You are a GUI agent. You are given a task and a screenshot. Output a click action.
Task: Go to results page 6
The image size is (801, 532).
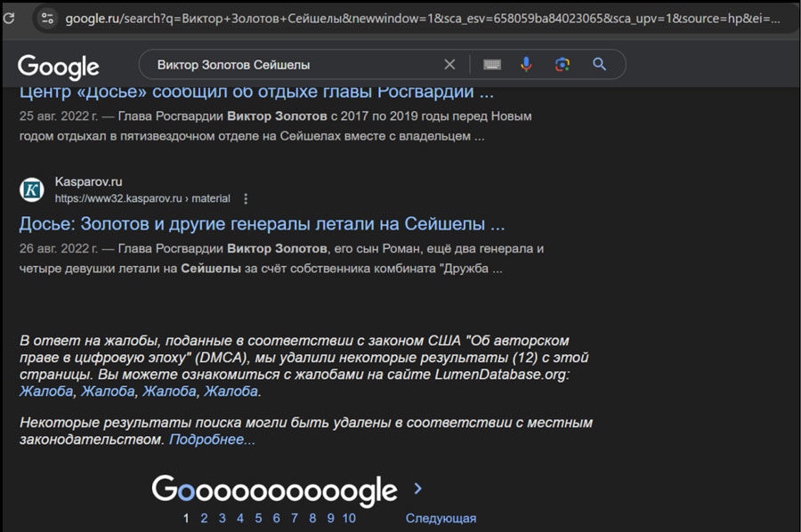pyautogui.click(x=277, y=519)
